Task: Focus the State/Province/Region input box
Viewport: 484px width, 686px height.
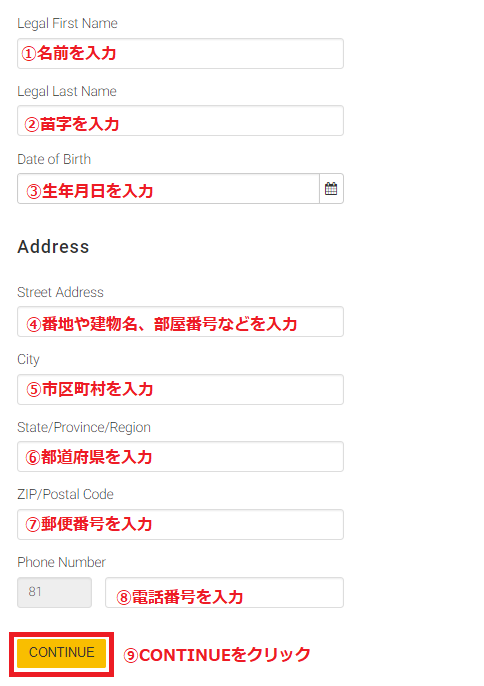Action: pos(180,457)
